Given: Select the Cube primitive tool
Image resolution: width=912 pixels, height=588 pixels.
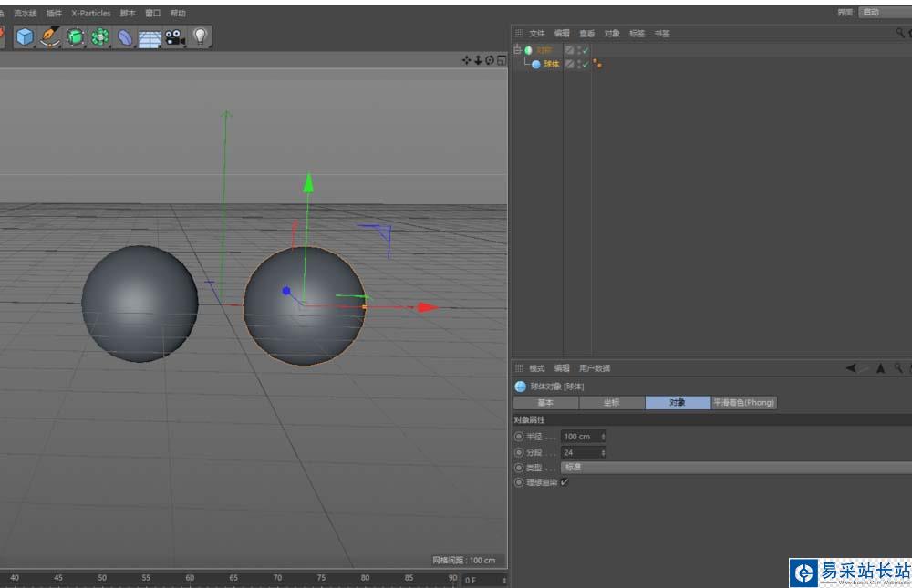Looking at the screenshot, I should (x=25, y=37).
